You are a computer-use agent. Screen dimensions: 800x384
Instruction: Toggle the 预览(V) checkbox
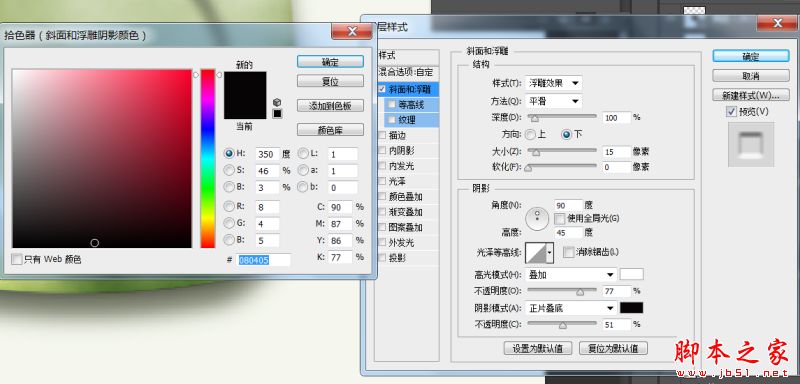(732, 112)
